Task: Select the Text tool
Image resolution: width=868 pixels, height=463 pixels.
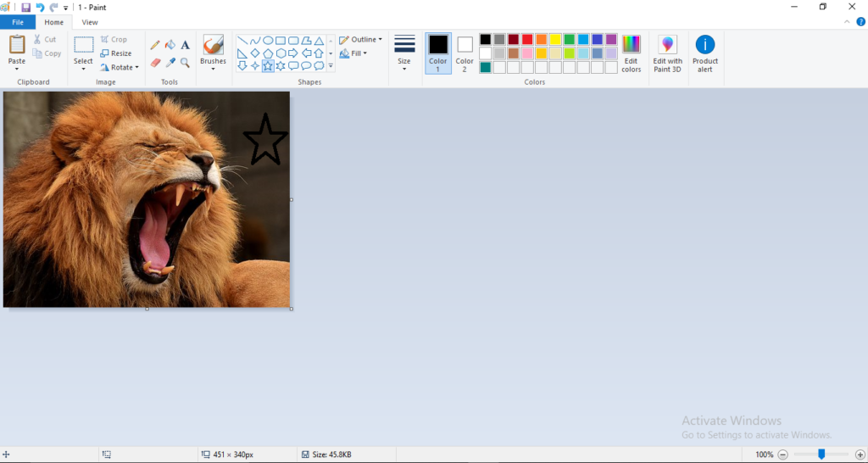Action: tap(185, 45)
